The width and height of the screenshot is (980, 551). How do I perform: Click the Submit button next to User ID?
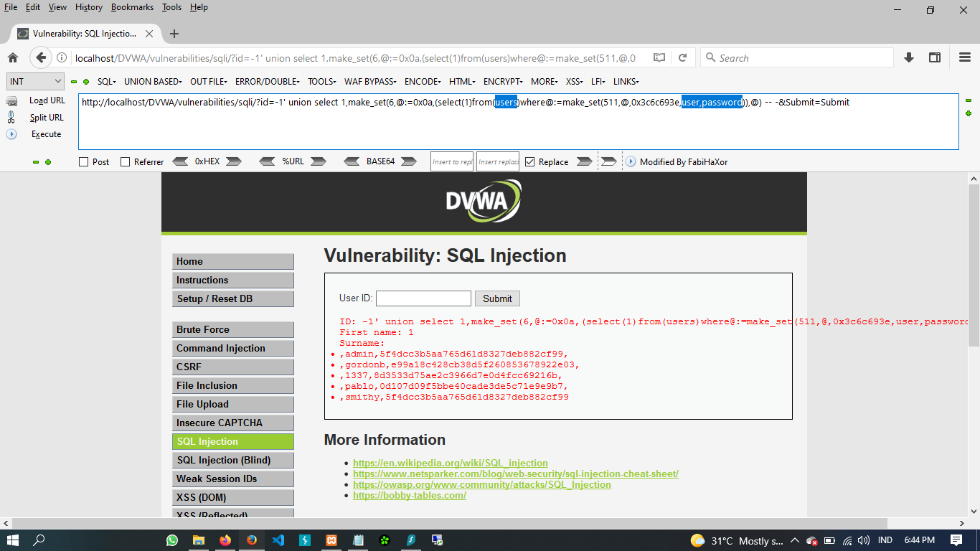497,298
